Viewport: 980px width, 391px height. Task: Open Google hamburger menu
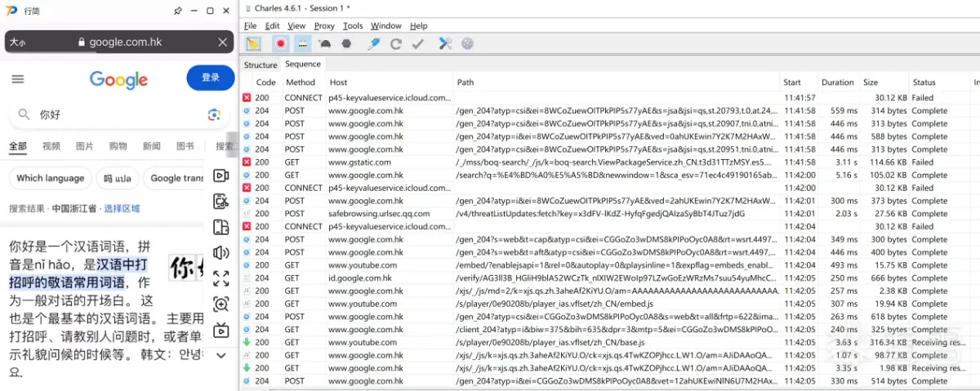18,79
